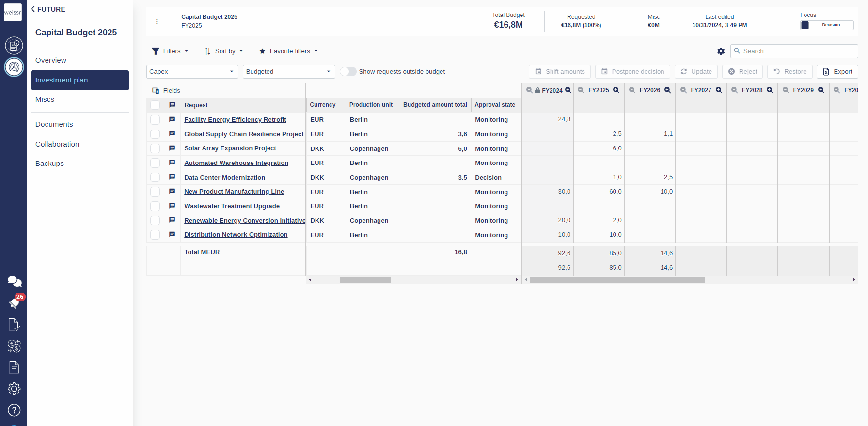
Task: Open the help question mark icon
Action: [x=14, y=410]
